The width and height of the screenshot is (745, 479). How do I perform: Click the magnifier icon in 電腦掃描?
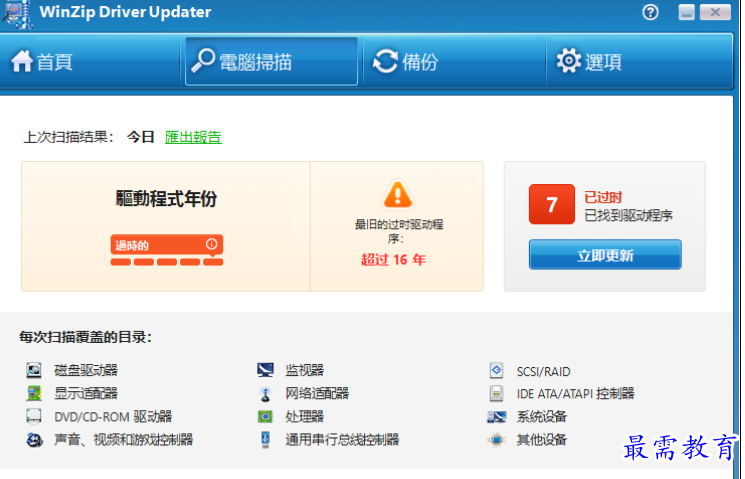coord(203,60)
